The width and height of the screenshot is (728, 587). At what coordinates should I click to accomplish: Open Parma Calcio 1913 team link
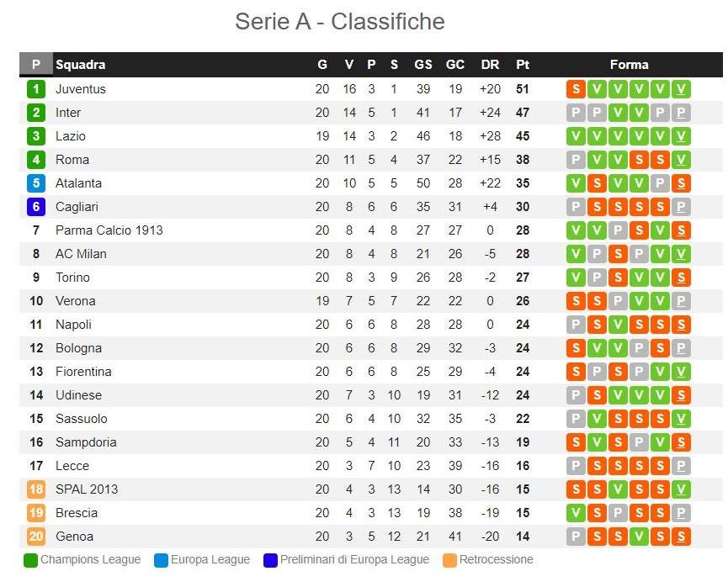click(x=109, y=230)
